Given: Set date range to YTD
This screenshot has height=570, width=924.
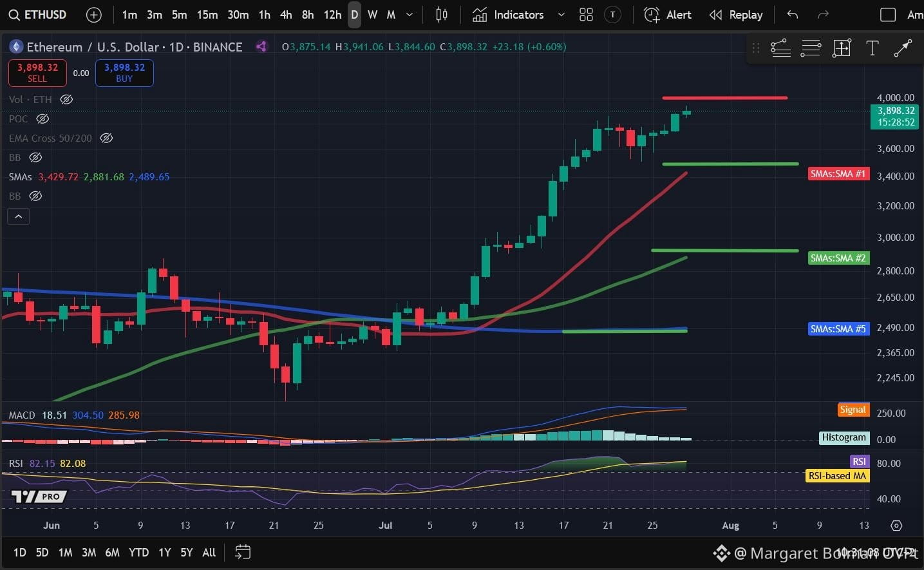Looking at the screenshot, I should tap(138, 552).
